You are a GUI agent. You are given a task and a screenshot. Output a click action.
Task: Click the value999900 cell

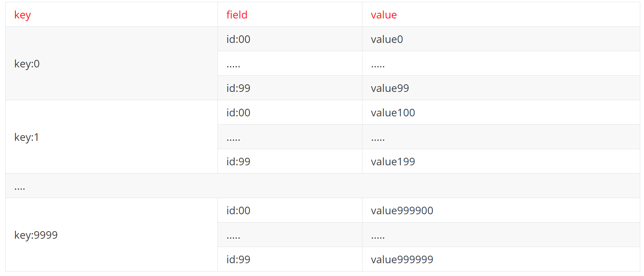pyautogui.click(x=402, y=210)
